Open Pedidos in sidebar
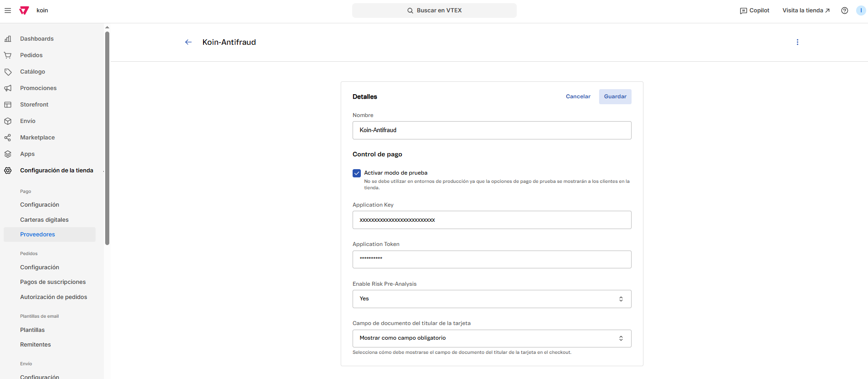 pyautogui.click(x=31, y=55)
